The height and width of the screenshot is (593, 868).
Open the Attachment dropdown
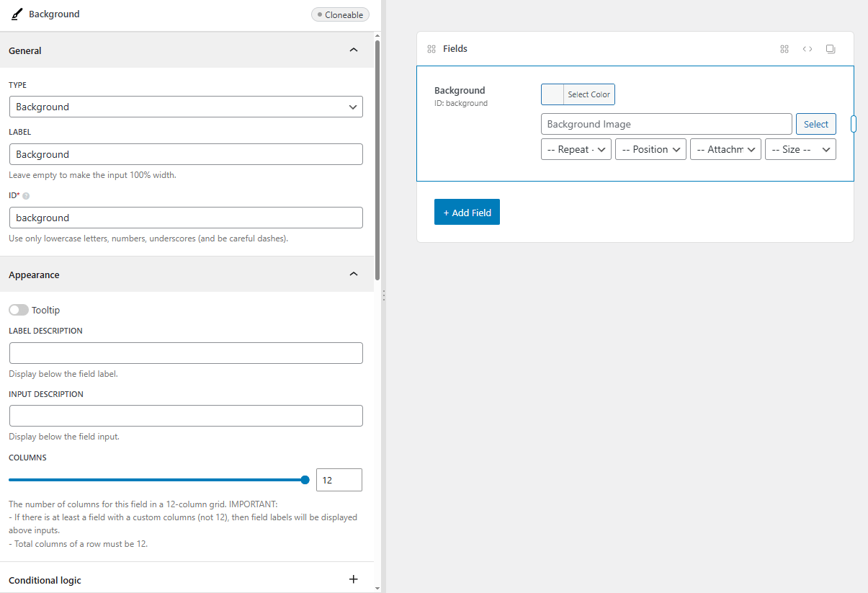725,149
